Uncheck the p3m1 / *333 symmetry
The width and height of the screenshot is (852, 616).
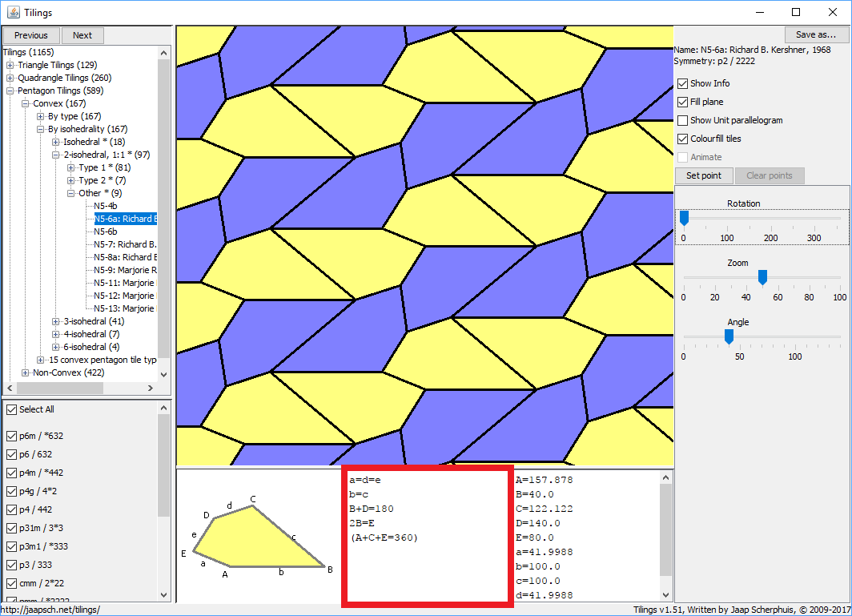click(x=11, y=547)
